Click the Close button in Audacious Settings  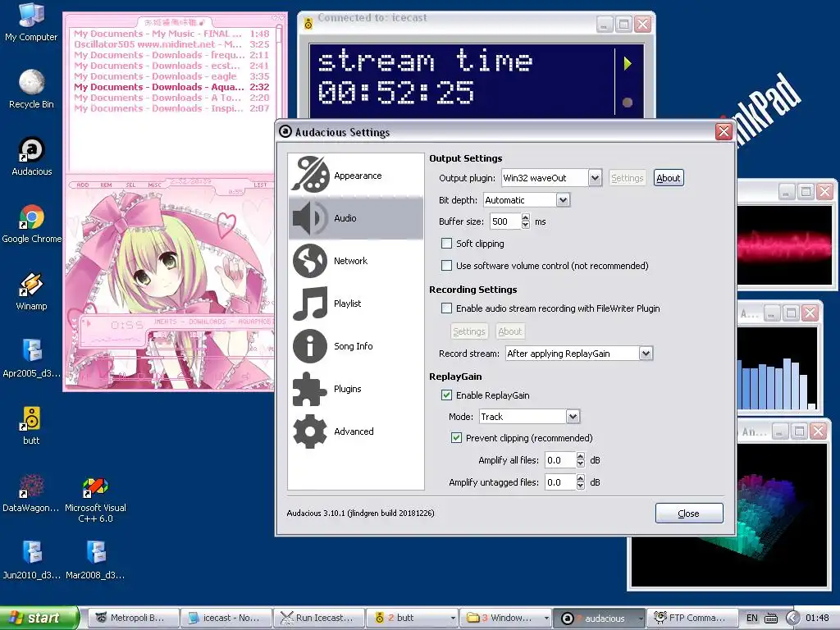pyautogui.click(x=689, y=514)
